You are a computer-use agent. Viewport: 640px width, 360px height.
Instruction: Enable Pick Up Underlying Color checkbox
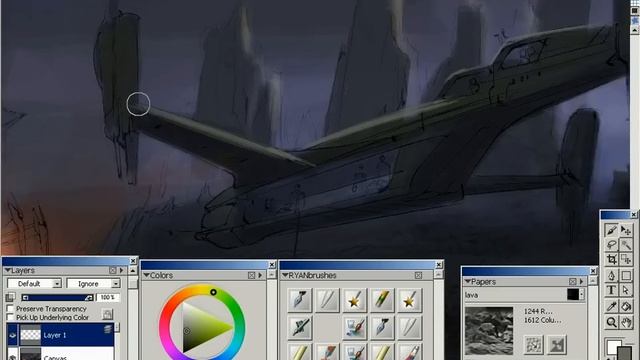coord(10,317)
